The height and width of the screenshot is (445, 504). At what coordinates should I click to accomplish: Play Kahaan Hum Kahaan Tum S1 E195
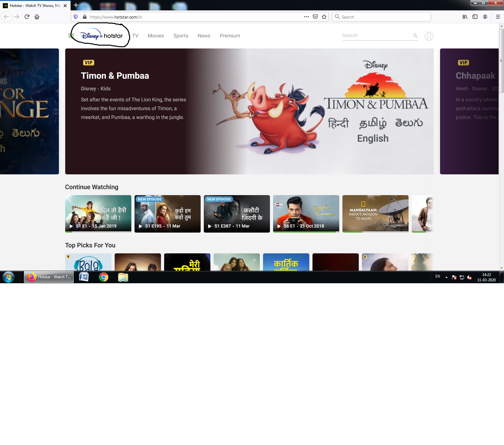pyautogui.click(x=168, y=214)
